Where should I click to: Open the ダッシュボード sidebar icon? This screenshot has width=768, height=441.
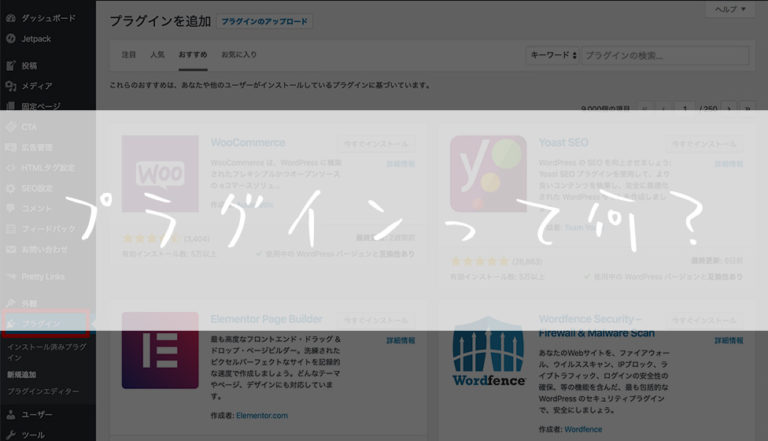click(11, 18)
